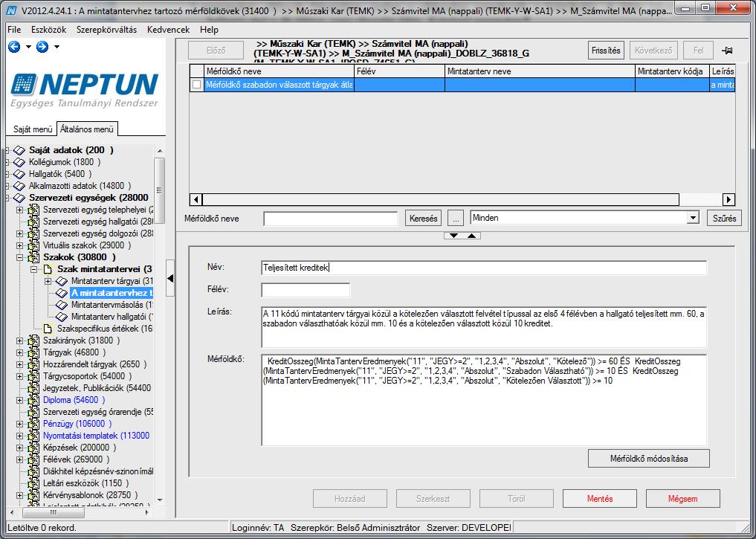756x539 pixels.
Task: Click the ellipsis button beside Keresés
Action: point(456,219)
